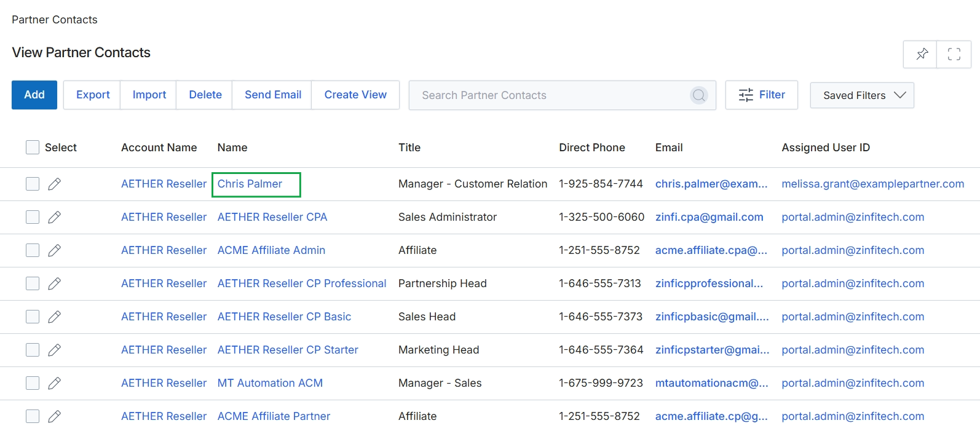Click the Send Email button
Image resolution: width=980 pixels, height=431 pixels.
272,95
